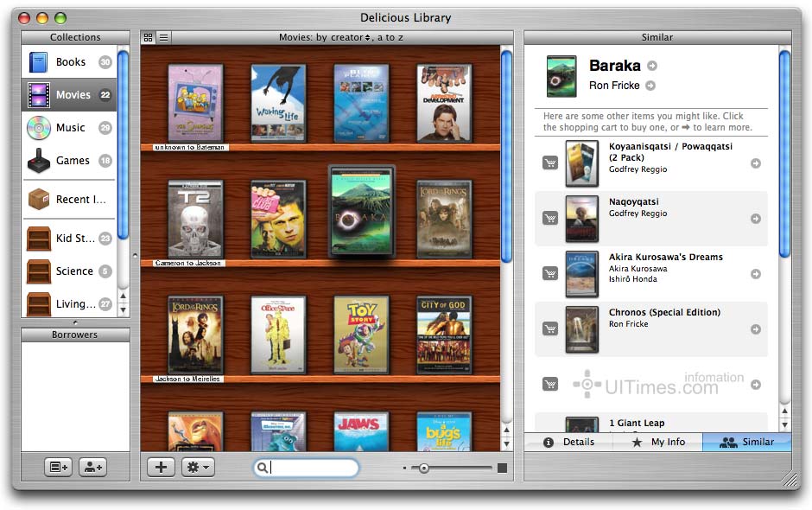Learn more about Akira Kurosawa's Dreams

(x=756, y=274)
